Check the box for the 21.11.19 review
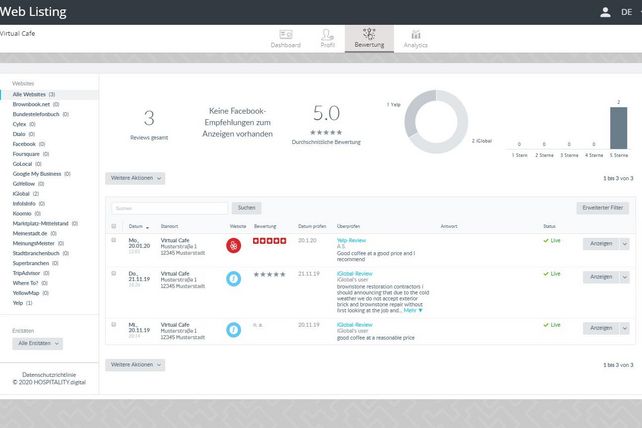 pos(114,273)
